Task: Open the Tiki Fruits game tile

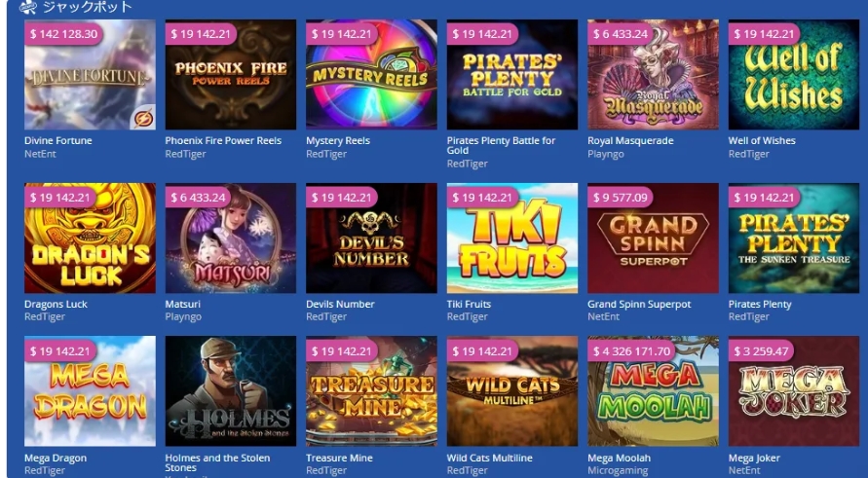Action: pyautogui.click(x=512, y=238)
